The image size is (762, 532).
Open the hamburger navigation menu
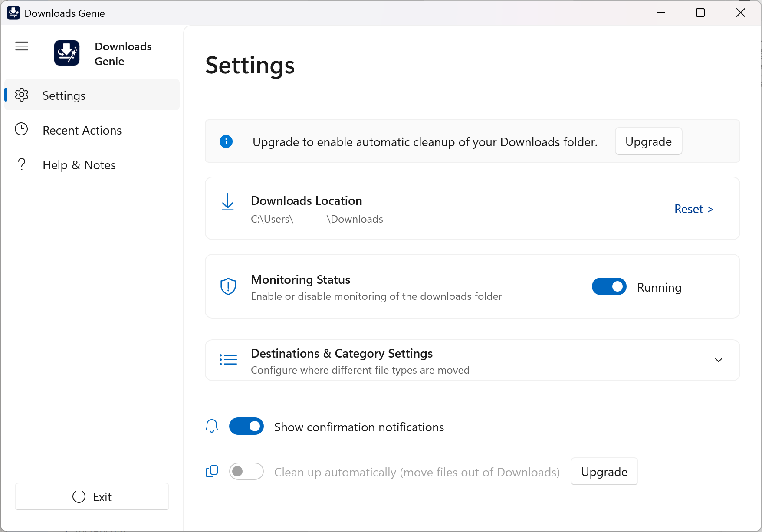tap(22, 46)
